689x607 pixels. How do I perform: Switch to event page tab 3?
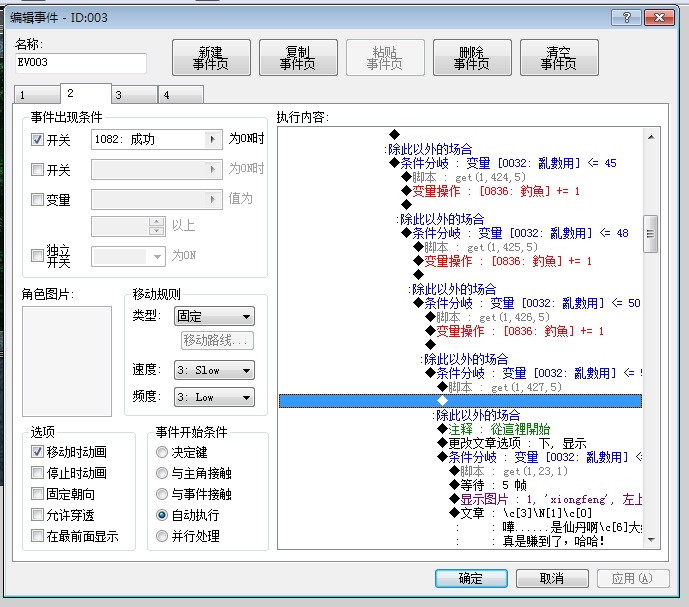point(134,95)
